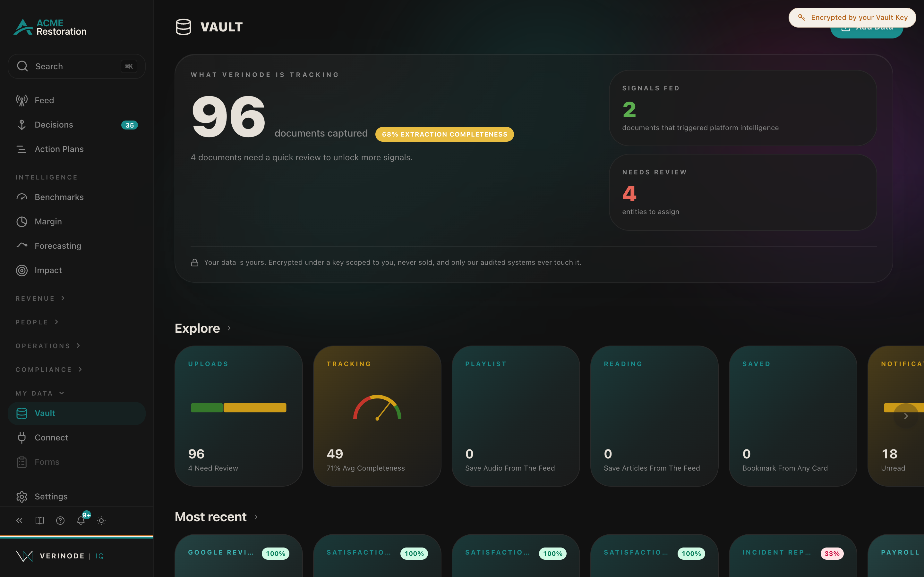Click the Impact target icon

pos(22,270)
